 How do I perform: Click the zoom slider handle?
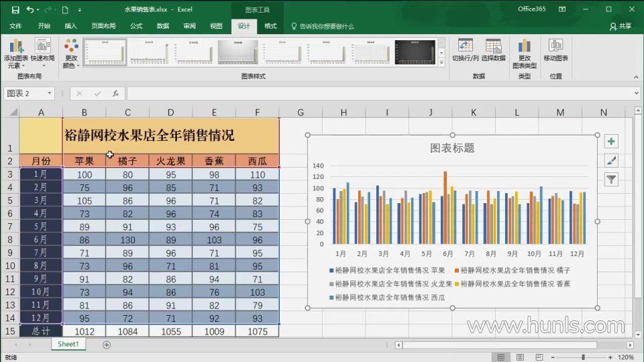tap(584, 357)
